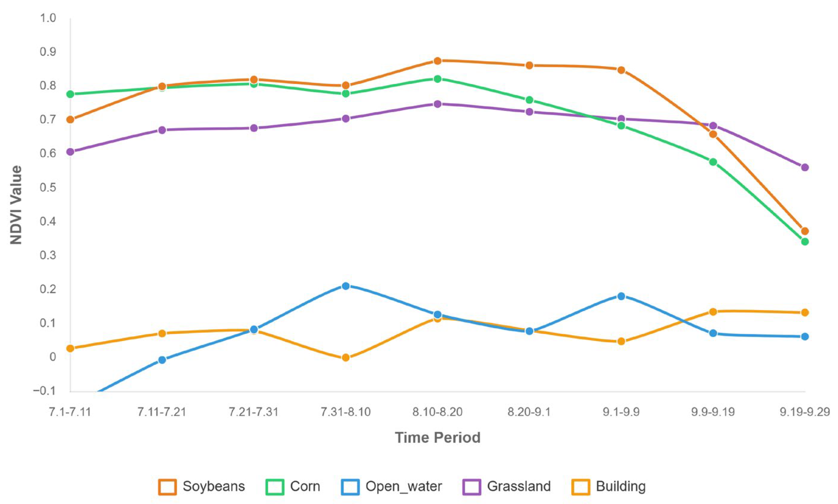
Task: Click the Corn legend color box
Action: (x=274, y=487)
